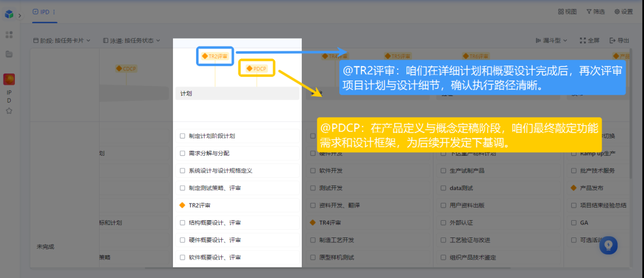
Task: Click the floating lightbulb help button
Action: click(x=608, y=245)
